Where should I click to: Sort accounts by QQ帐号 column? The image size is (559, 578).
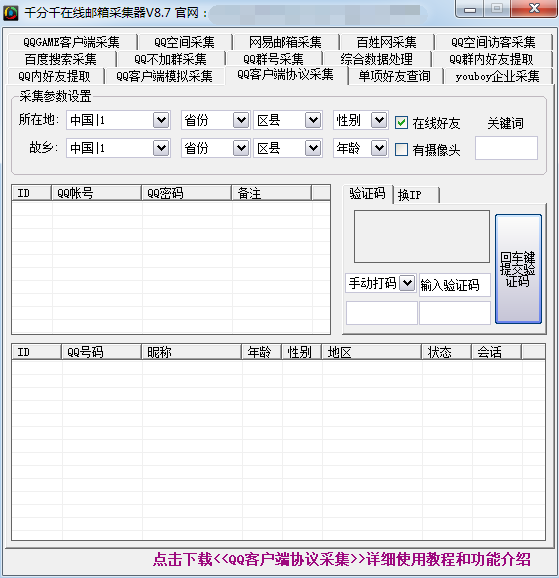click(96, 193)
